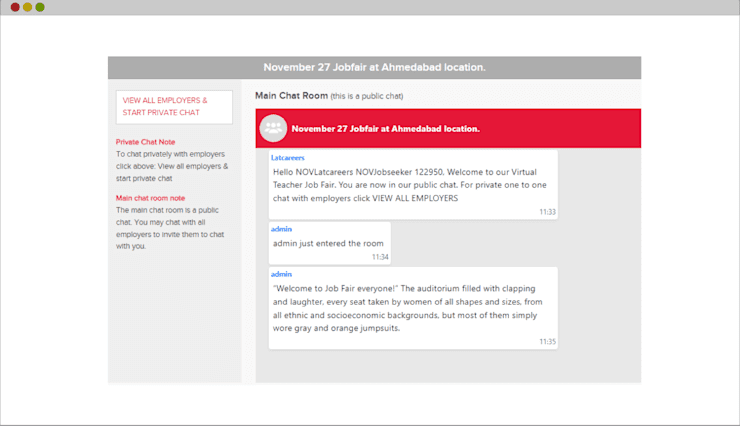Select the Latcareers welcome message bubble
740x426 pixels.
(x=413, y=184)
